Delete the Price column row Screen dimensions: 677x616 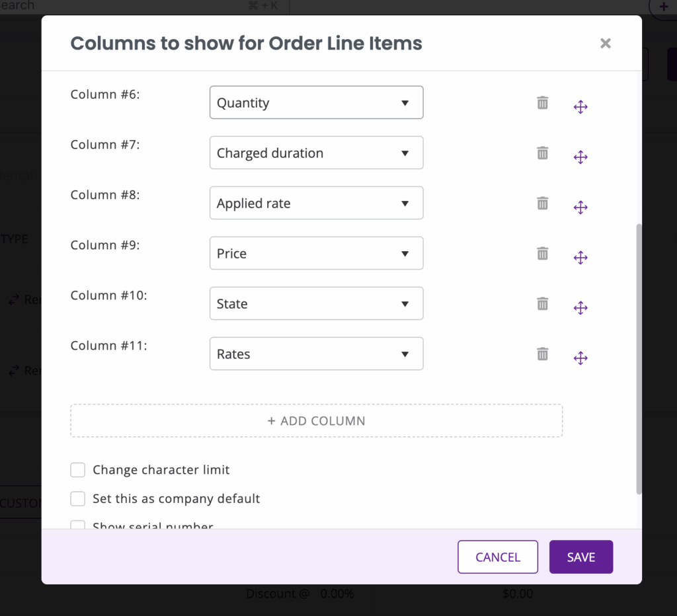(x=542, y=254)
